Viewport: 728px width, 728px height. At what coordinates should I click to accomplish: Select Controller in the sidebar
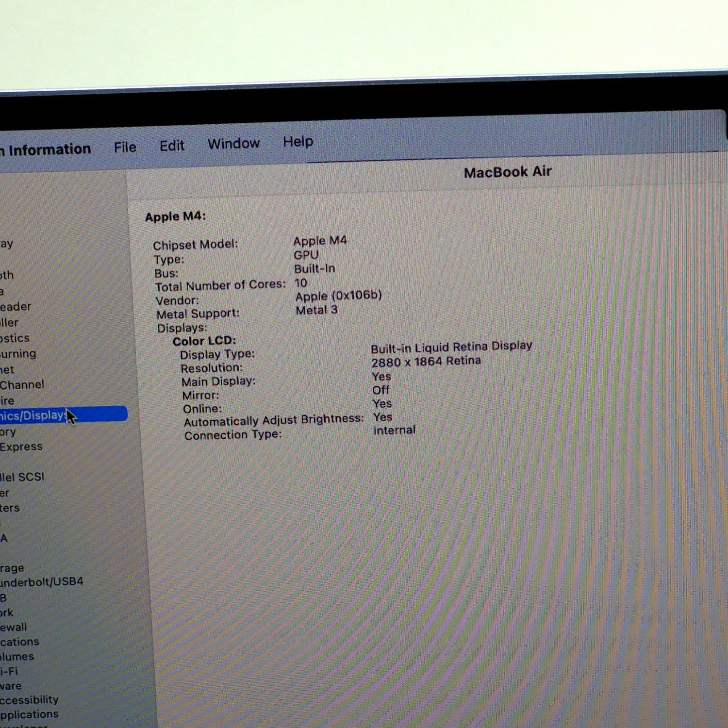click(x=9, y=323)
